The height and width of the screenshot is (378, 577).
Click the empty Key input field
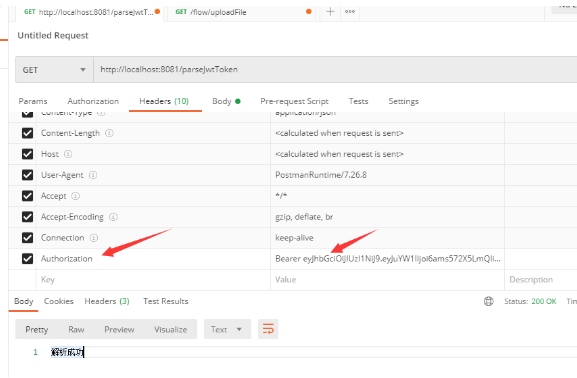click(153, 280)
